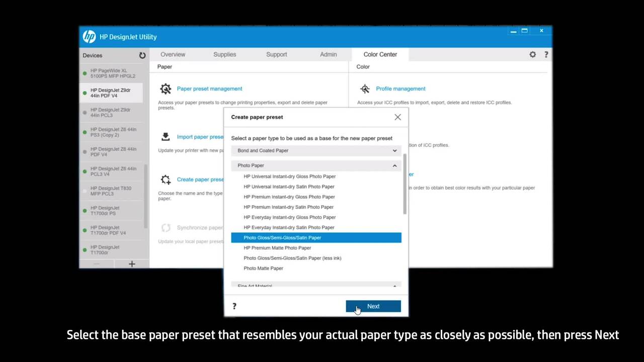
Task: Select highlighted Photo Gloss/Semi-Gloss/Satin Paper
Action: click(x=316, y=238)
